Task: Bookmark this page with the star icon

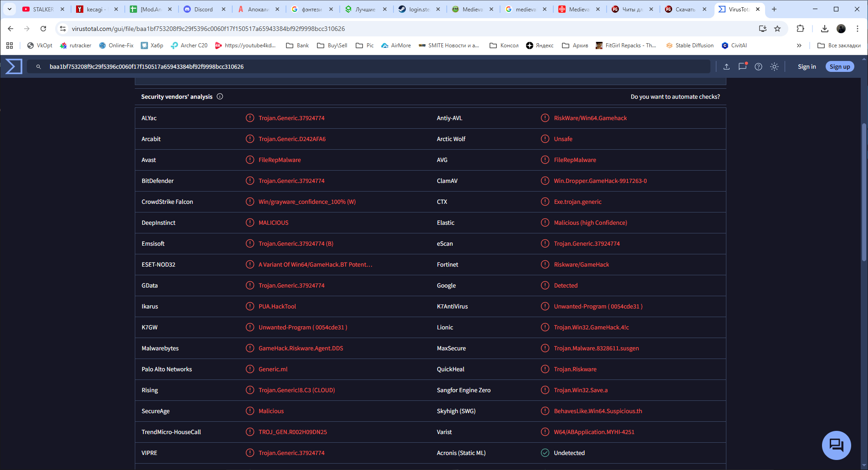Action: tap(777, 29)
